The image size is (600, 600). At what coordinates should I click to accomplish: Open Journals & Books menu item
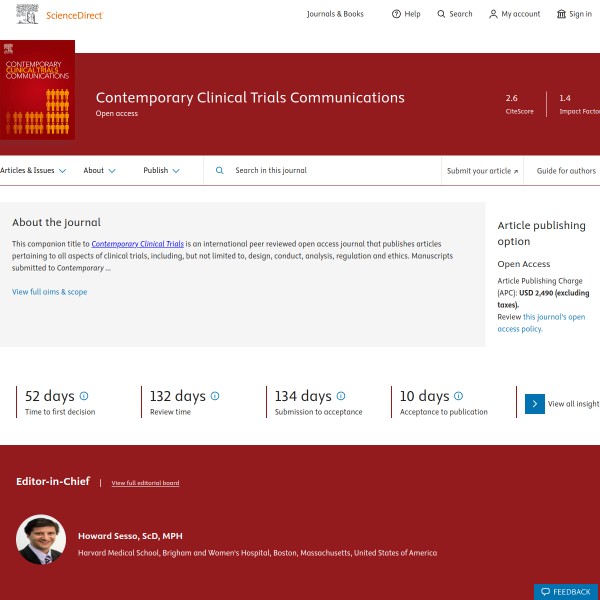coord(335,14)
